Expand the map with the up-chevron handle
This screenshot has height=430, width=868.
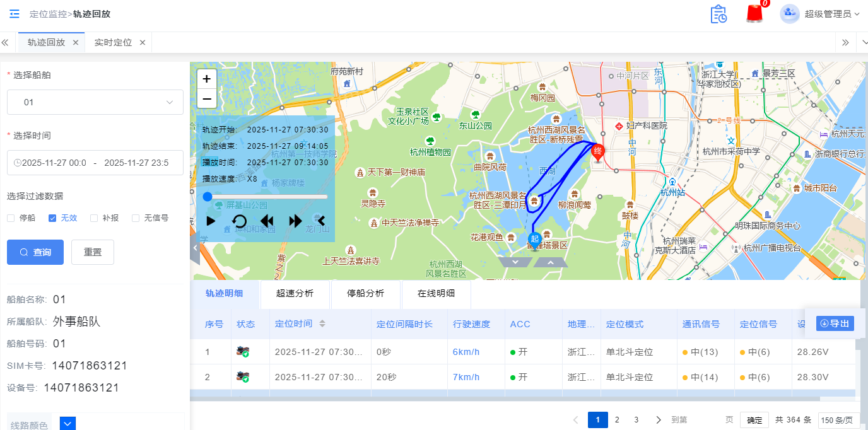click(x=551, y=262)
